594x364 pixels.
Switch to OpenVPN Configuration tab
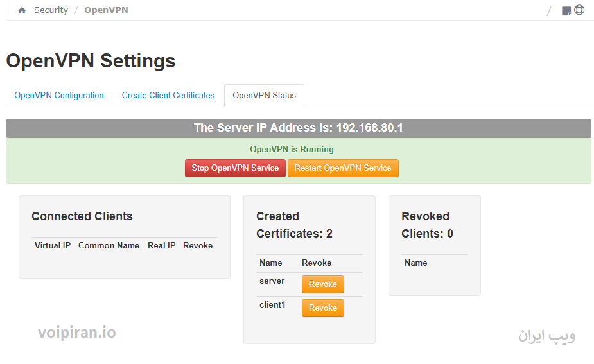pyautogui.click(x=59, y=95)
